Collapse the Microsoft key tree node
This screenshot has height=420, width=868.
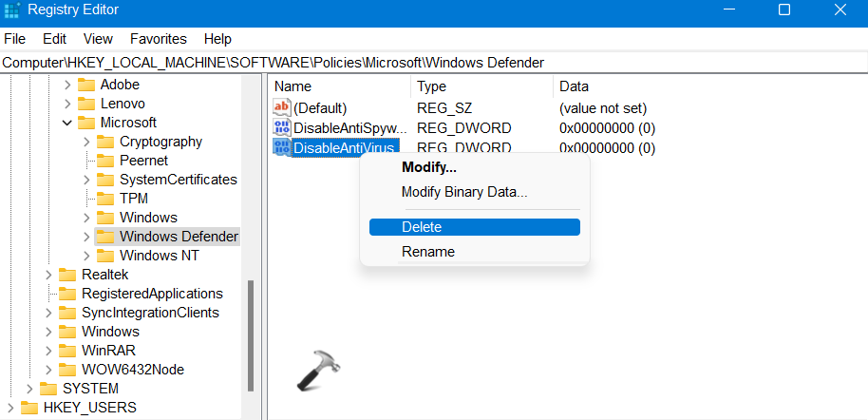click(x=67, y=123)
